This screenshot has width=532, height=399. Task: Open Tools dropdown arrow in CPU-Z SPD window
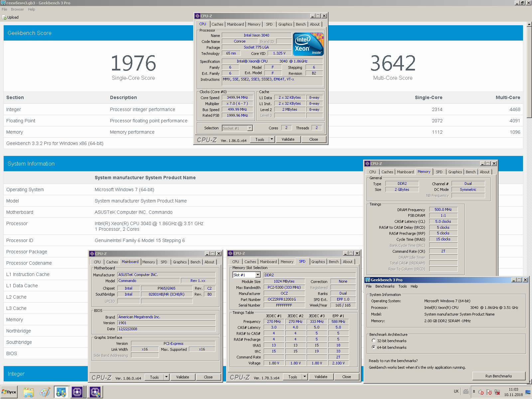tap(305, 377)
